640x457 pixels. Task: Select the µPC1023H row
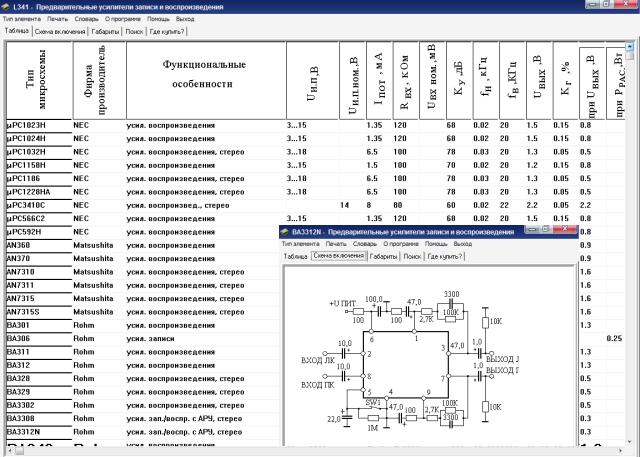point(315,125)
